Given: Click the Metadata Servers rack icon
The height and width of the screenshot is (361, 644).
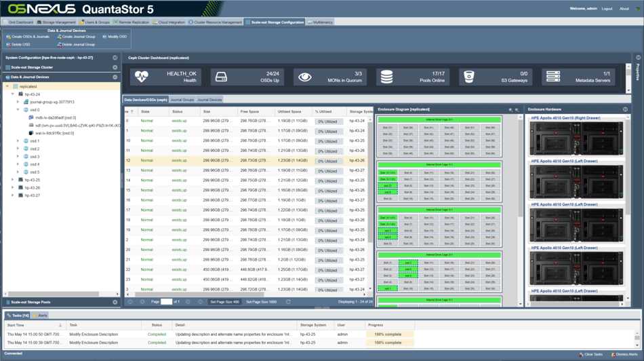Looking at the screenshot, I should [x=552, y=77].
